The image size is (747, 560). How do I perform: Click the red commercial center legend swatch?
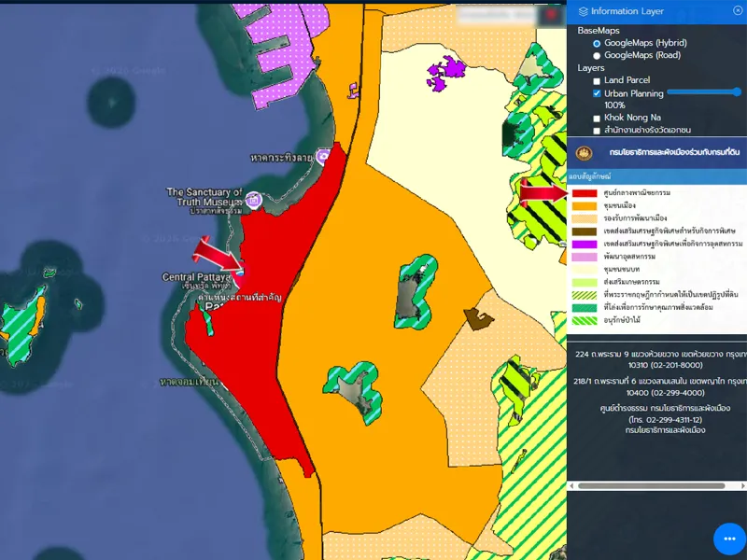click(585, 193)
